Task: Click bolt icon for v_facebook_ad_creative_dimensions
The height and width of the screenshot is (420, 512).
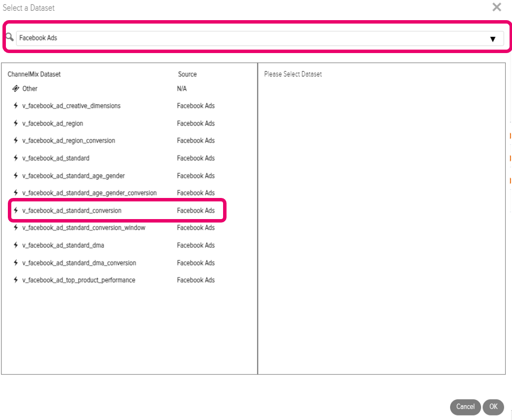Action: point(15,106)
